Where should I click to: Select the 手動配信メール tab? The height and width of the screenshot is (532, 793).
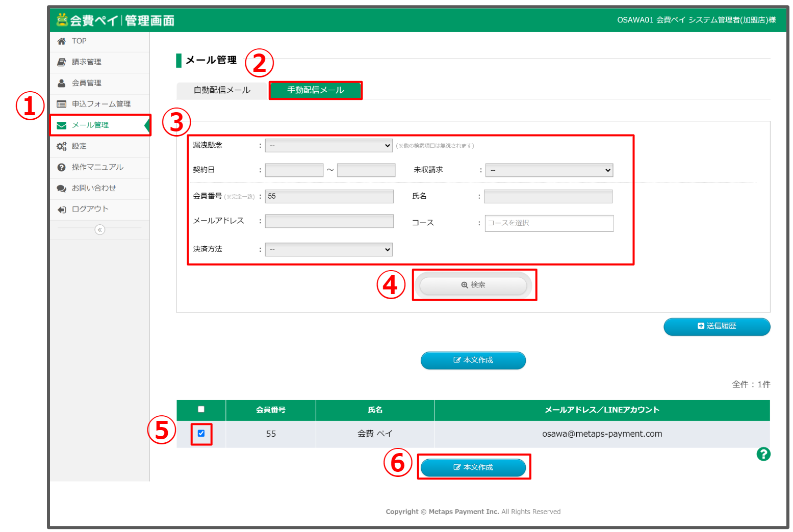pos(315,90)
